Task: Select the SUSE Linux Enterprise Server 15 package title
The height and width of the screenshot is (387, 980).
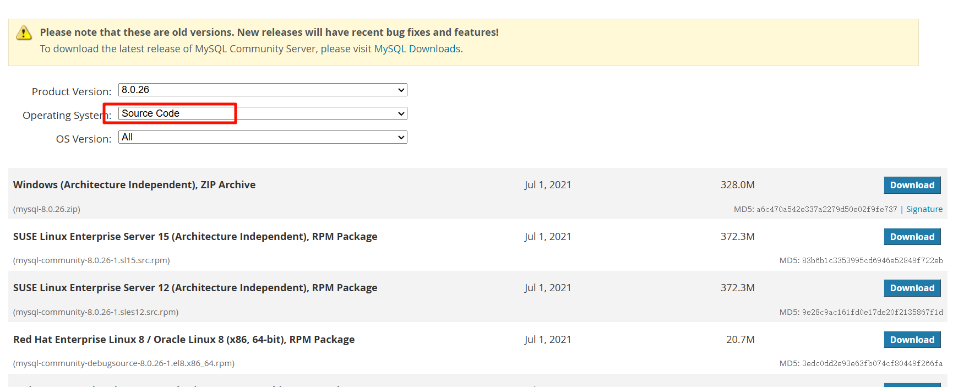Action: 195,237
